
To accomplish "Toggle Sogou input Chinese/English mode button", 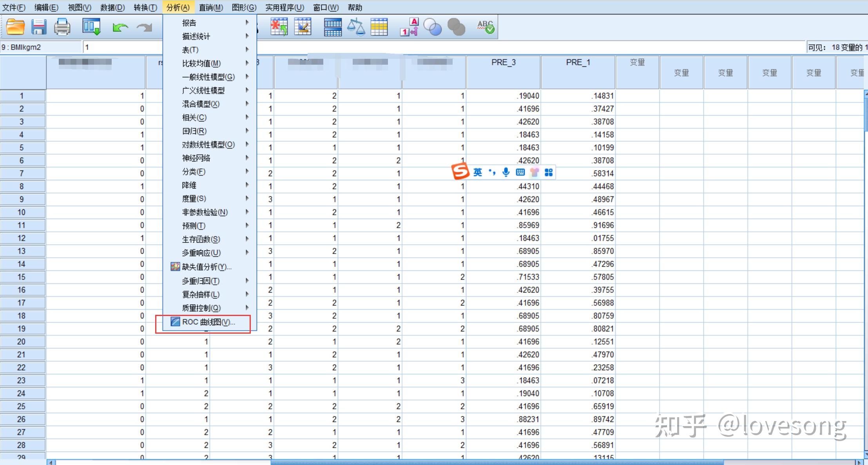I will (x=477, y=172).
